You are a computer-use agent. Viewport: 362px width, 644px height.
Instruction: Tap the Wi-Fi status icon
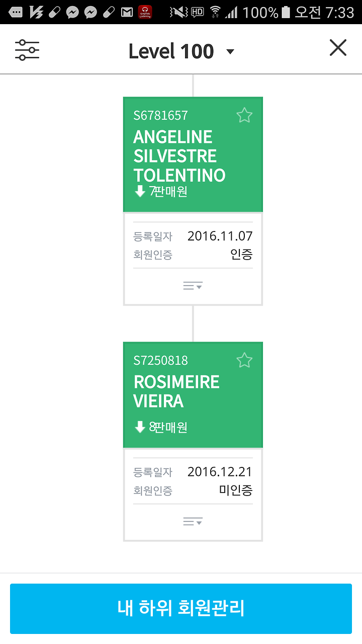coord(215,12)
